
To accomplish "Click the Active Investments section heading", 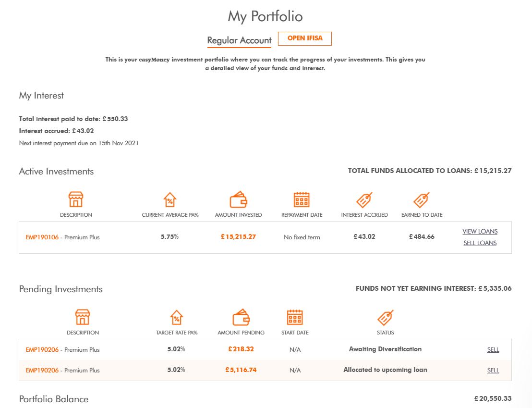I will tap(56, 172).
